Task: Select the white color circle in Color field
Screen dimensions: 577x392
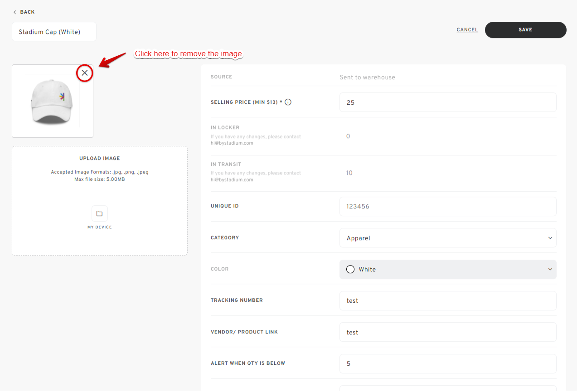Action: 350,269
